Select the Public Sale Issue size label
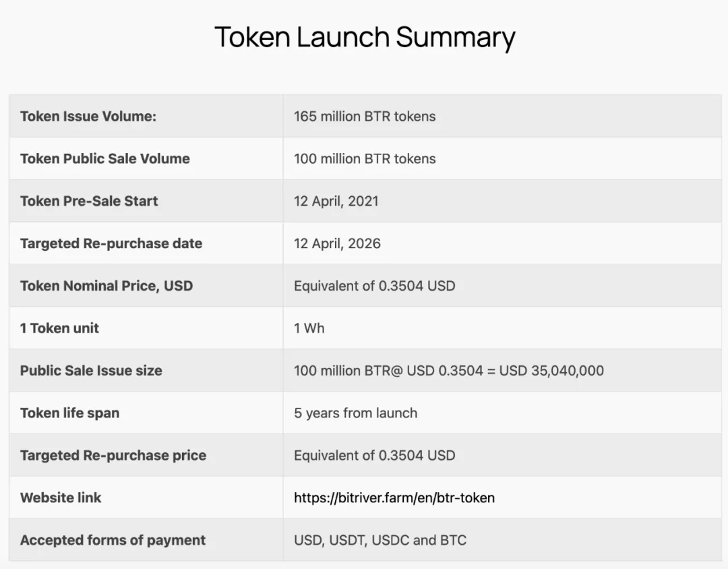This screenshot has width=728, height=569. click(x=91, y=371)
